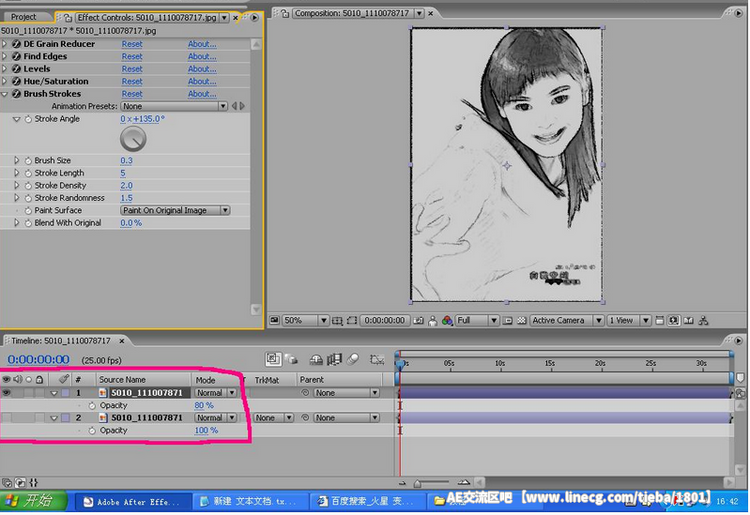Open the 1 View layout dropdown
The image size is (750, 515).
[x=629, y=320]
